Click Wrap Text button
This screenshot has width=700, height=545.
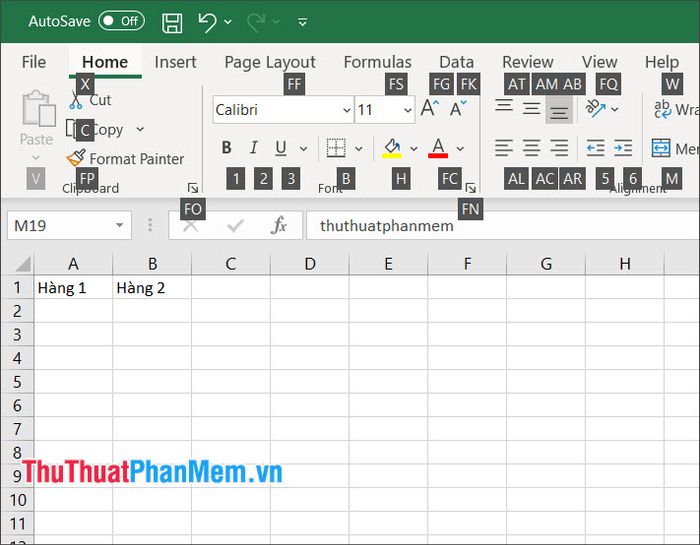tap(675, 109)
